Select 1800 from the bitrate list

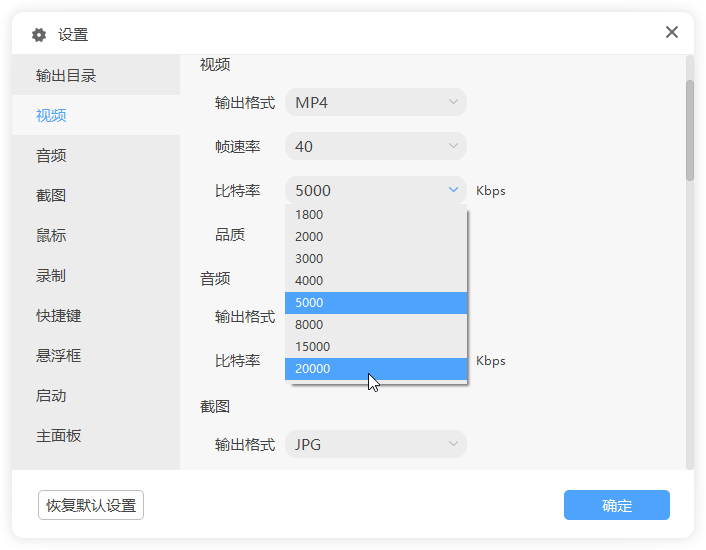(x=375, y=214)
